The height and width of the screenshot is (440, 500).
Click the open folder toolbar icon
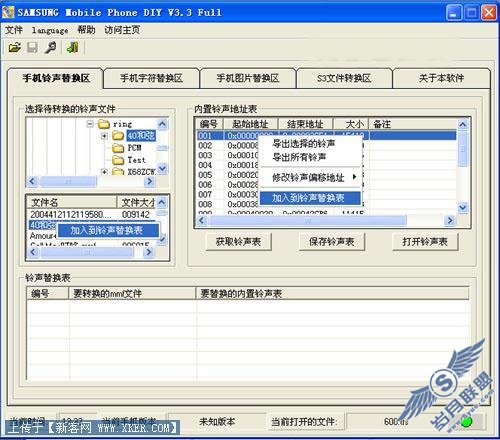pos(14,47)
